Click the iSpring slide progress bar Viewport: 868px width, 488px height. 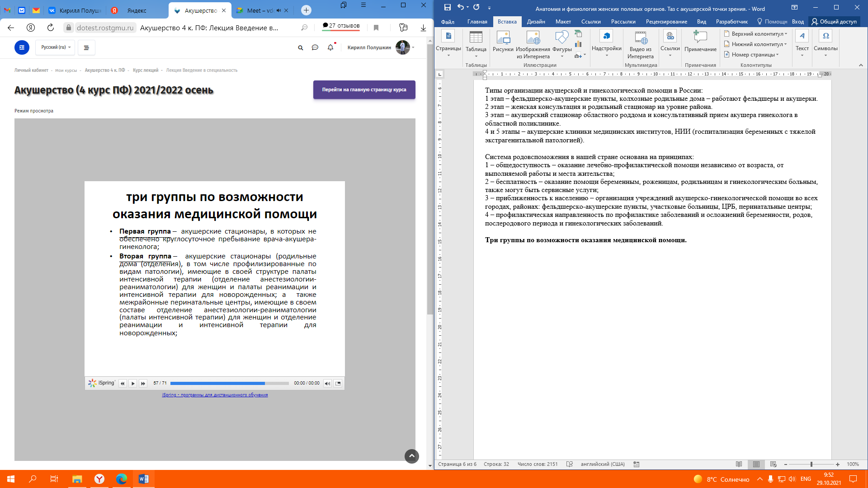pyautogui.click(x=229, y=383)
